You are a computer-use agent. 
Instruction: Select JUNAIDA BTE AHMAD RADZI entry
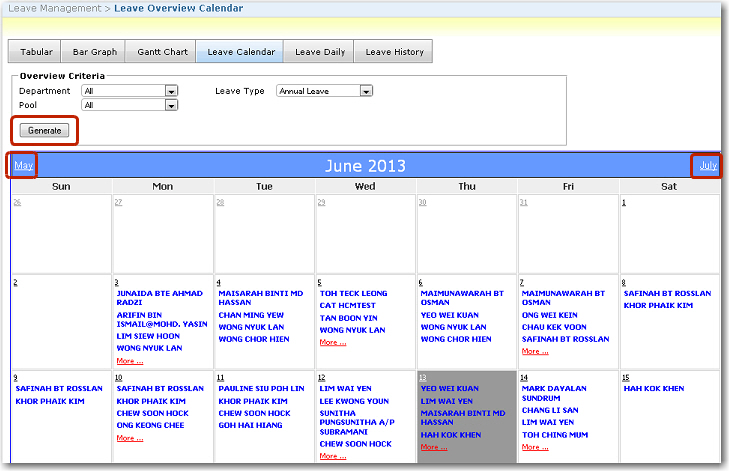(x=159, y=299)
